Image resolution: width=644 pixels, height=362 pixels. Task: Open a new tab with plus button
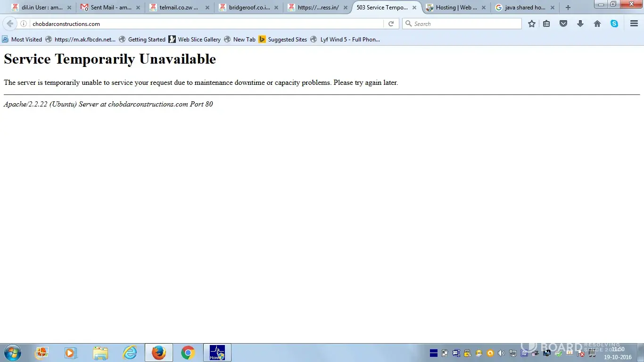point(568,8)
